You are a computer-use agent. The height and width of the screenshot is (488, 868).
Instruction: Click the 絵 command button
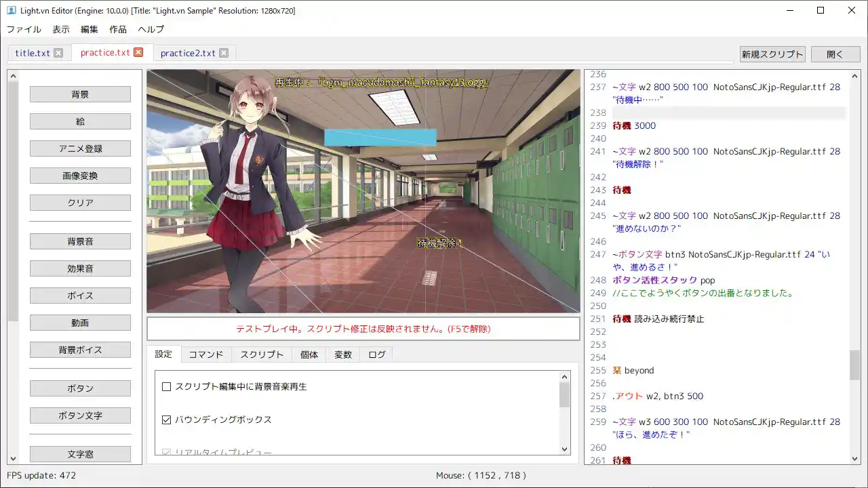tap(80, 121)
